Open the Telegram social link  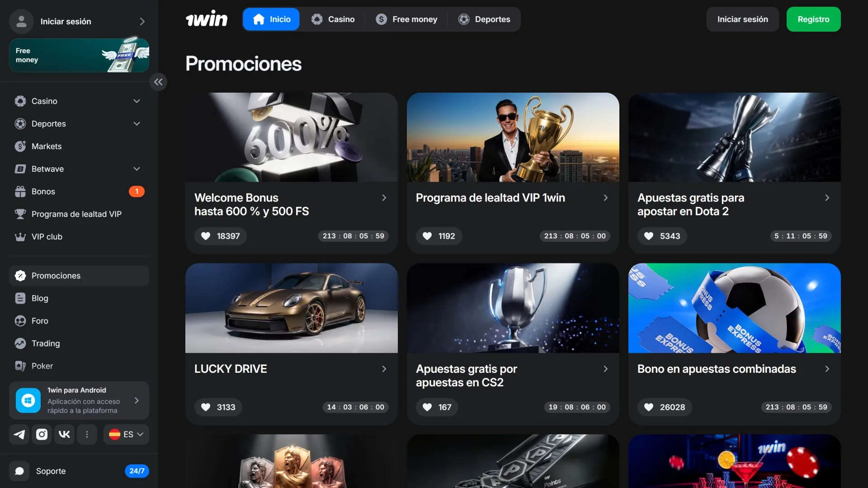19,434
